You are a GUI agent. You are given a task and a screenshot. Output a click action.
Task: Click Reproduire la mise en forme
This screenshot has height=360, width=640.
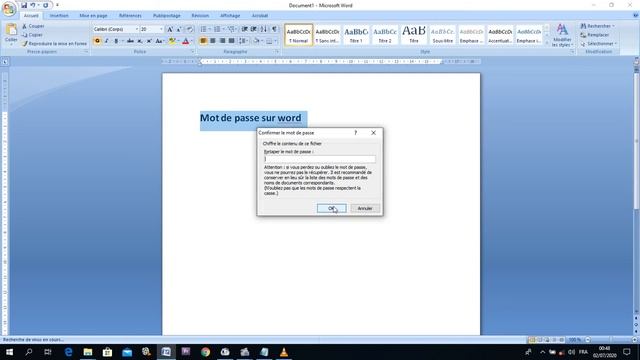[x=54, y=43]
